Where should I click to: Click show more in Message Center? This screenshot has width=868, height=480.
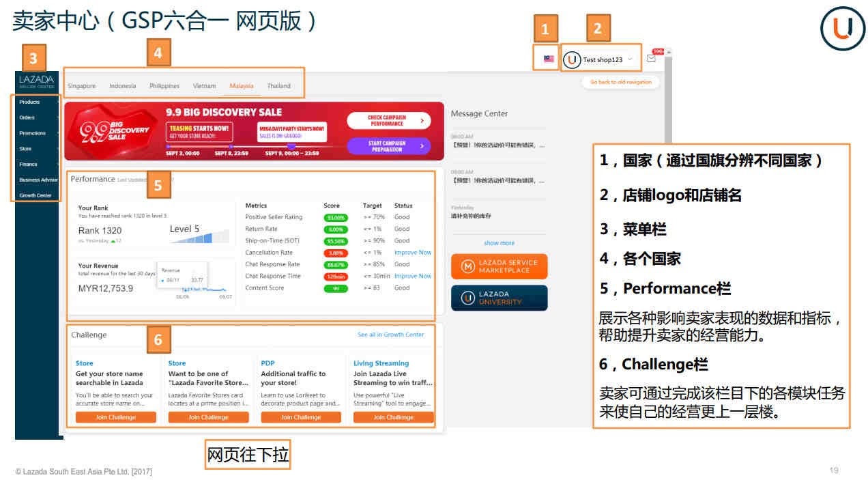[499, 243]
